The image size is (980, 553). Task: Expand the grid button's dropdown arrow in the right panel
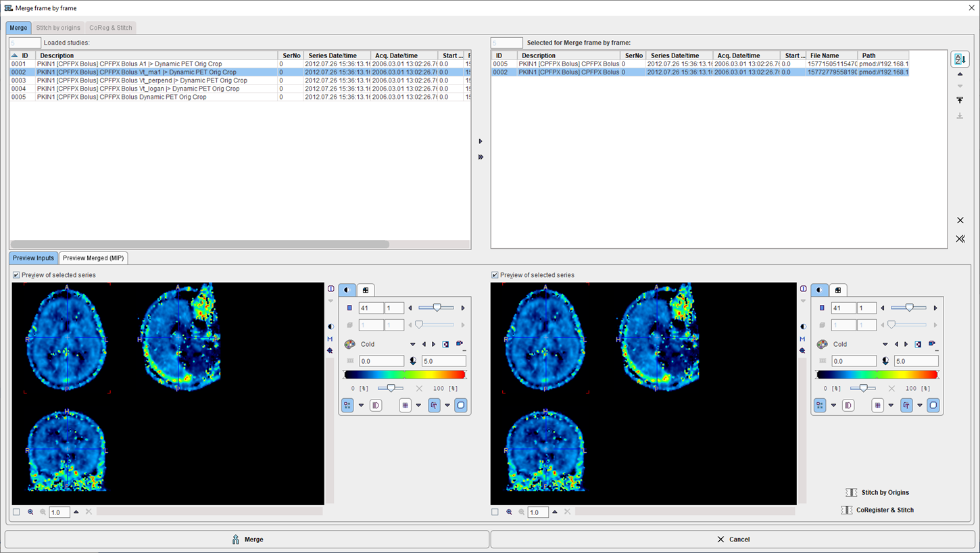coord(891,406)
